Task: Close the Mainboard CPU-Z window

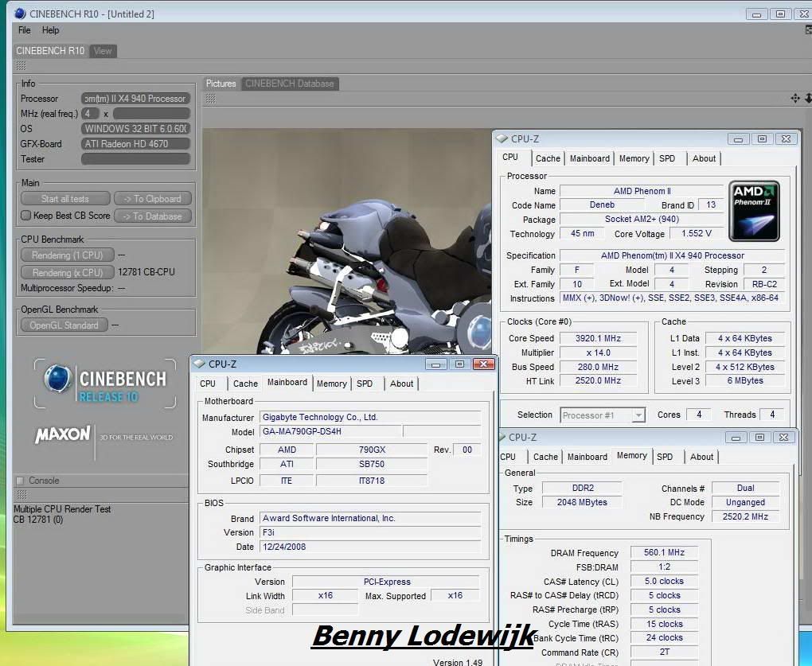Action: [484, 364]
